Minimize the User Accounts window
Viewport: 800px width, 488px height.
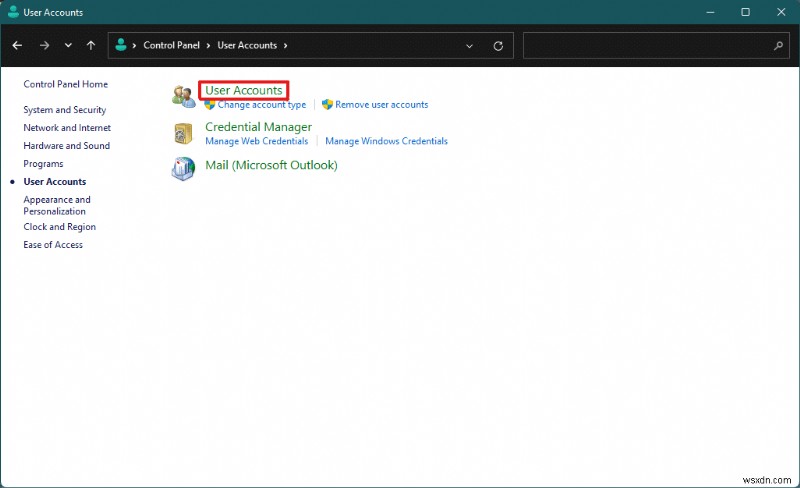point(710,12)
